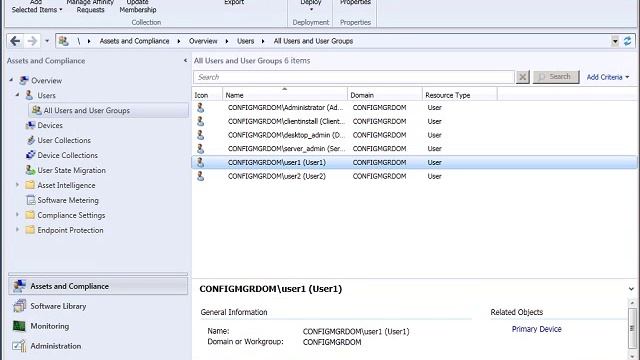Select Overview in the breadcrumb path
The image size is (640, 360).
coord(203,41)
